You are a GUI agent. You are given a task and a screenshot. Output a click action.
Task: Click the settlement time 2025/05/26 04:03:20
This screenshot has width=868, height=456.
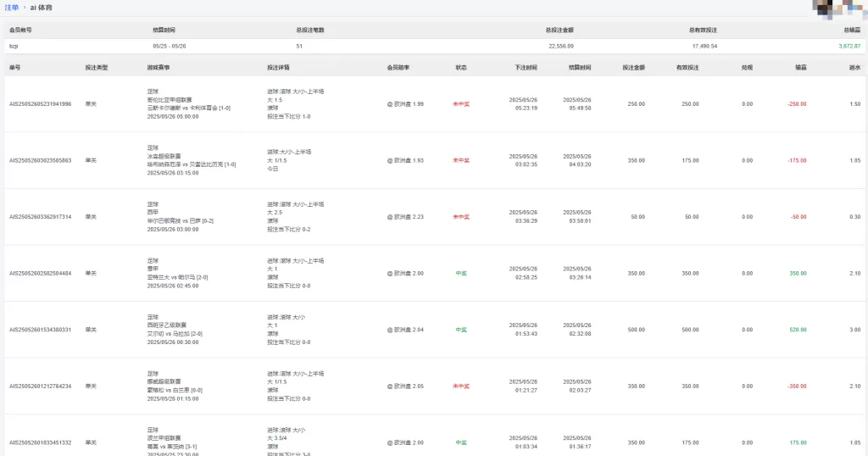[x=576, y=160]
